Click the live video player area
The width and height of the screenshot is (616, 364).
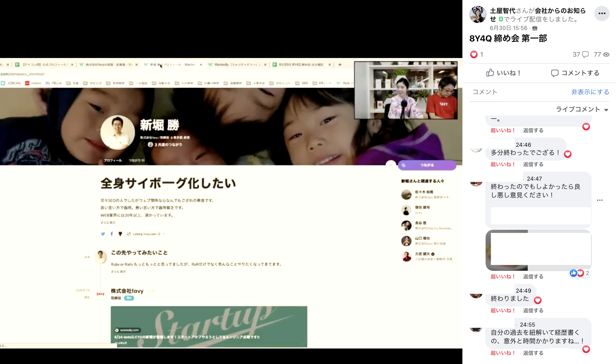pyautogui.click(x=231, y=182)
